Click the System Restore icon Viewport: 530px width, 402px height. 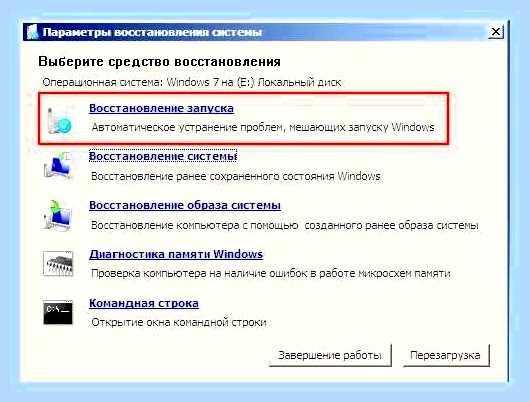coord(58,166)
